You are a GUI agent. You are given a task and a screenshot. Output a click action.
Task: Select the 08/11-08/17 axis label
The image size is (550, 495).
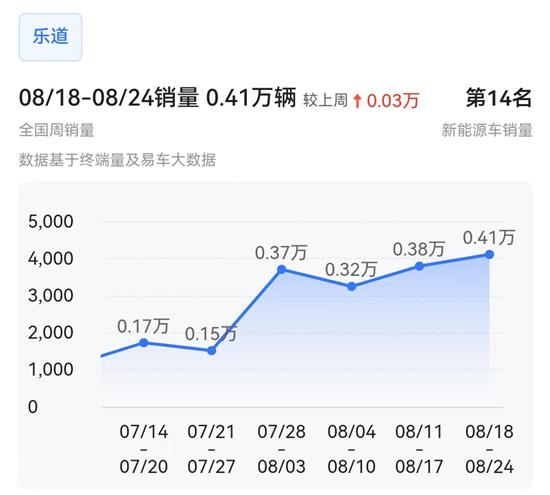pos(419,449)
